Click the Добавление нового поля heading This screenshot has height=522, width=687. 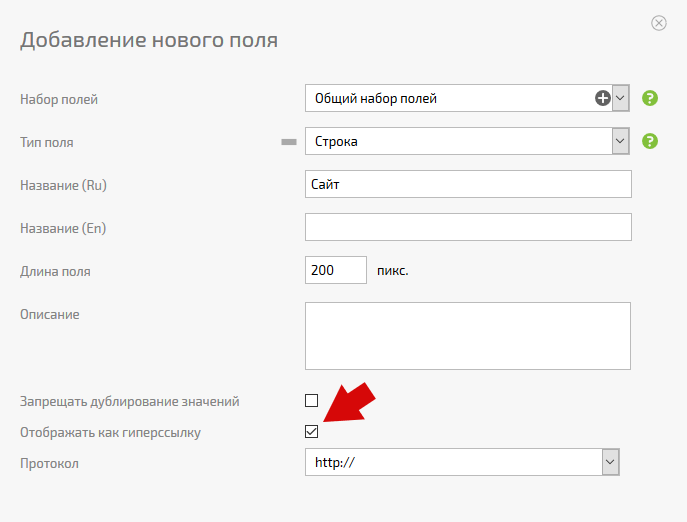tap(149, 40)
